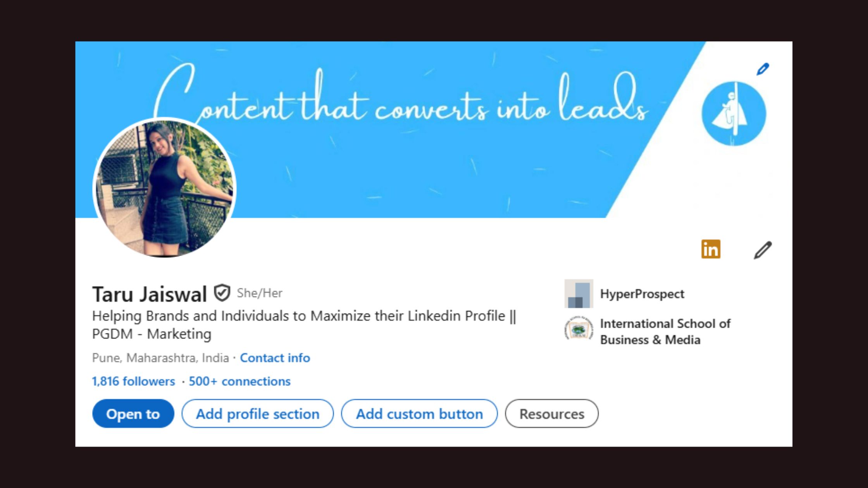The height and width of the screenshot is (488, 868).
Task: Click Add custom button
Action: click(419, 414)
